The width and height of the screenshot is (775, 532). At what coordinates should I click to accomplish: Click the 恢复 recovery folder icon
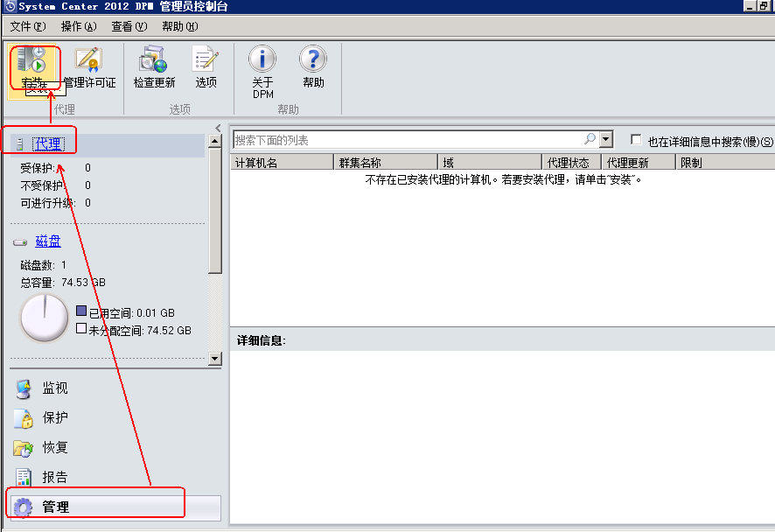coord(24,448)
